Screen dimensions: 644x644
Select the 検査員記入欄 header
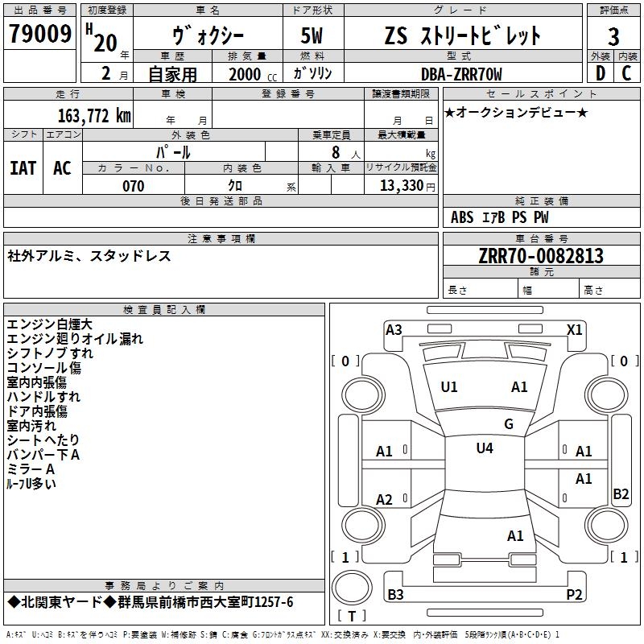pyautogui.click(x=164, y=310)
